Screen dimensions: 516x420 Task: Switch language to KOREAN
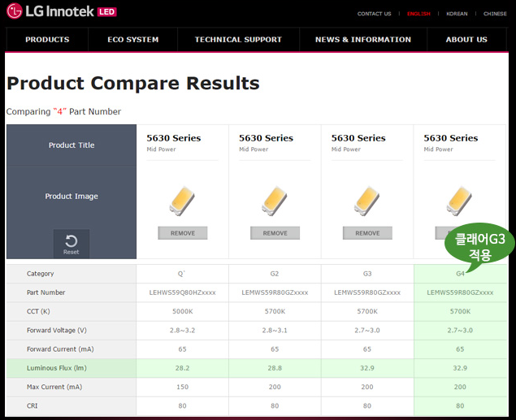coord(457,14)
